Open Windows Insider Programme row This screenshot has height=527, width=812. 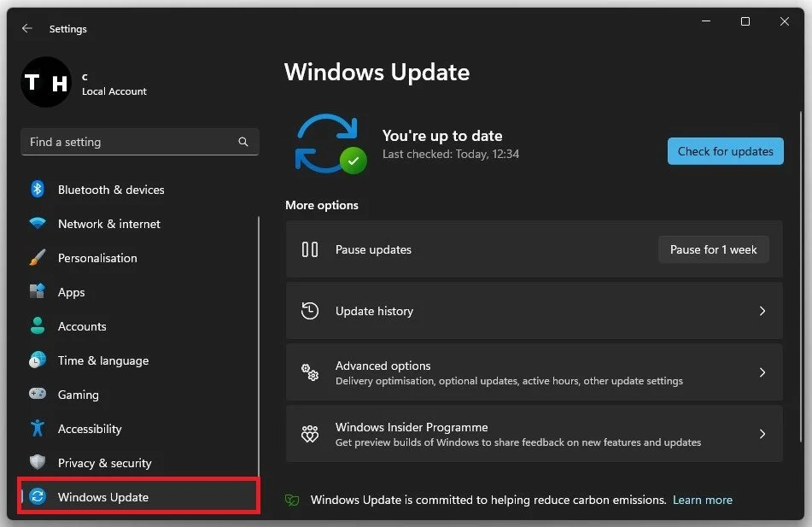534,434
